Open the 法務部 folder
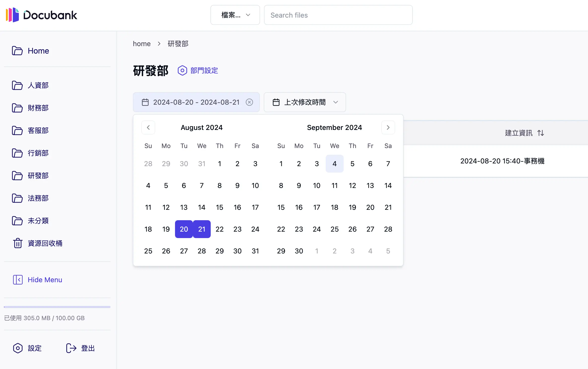This screenshot has height=369, width=588. coord(38,198)
